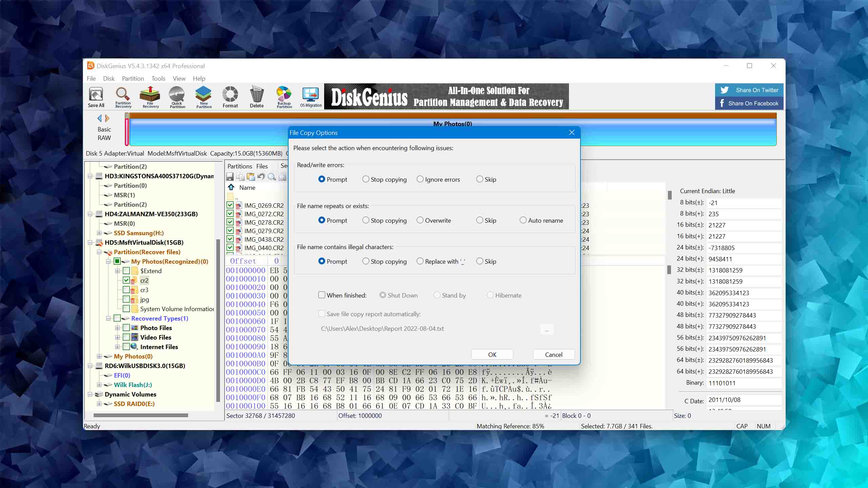Select Skip for read/write errors

(486, 179)
